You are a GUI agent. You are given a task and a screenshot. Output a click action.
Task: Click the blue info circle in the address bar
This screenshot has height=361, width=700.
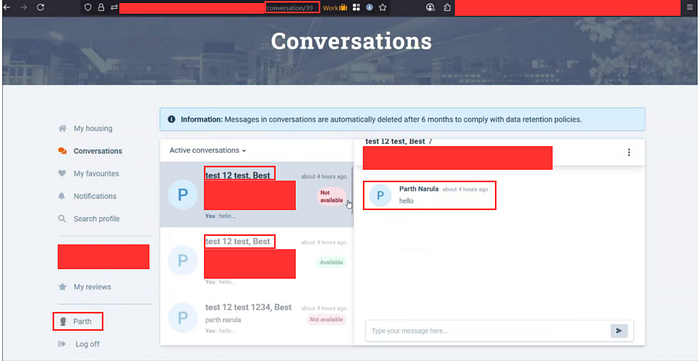369,8
